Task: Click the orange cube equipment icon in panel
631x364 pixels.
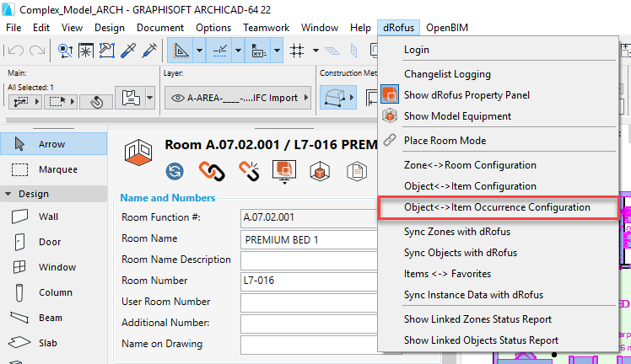Action: pos(321,171)
